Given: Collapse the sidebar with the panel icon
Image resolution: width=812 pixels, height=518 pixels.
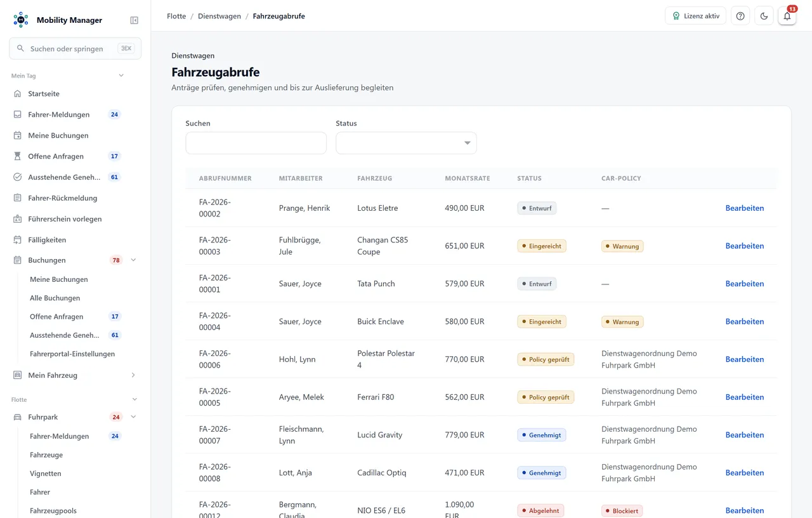Looking at the screenshot, I should 134,20.
